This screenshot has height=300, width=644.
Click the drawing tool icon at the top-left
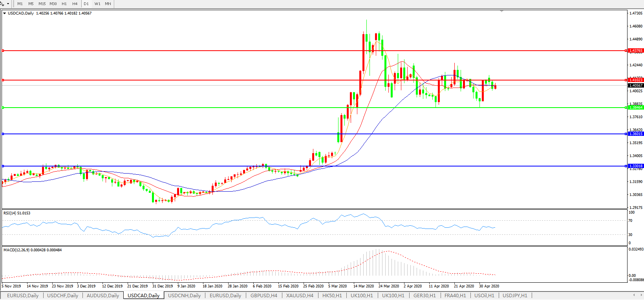[2, 4]
